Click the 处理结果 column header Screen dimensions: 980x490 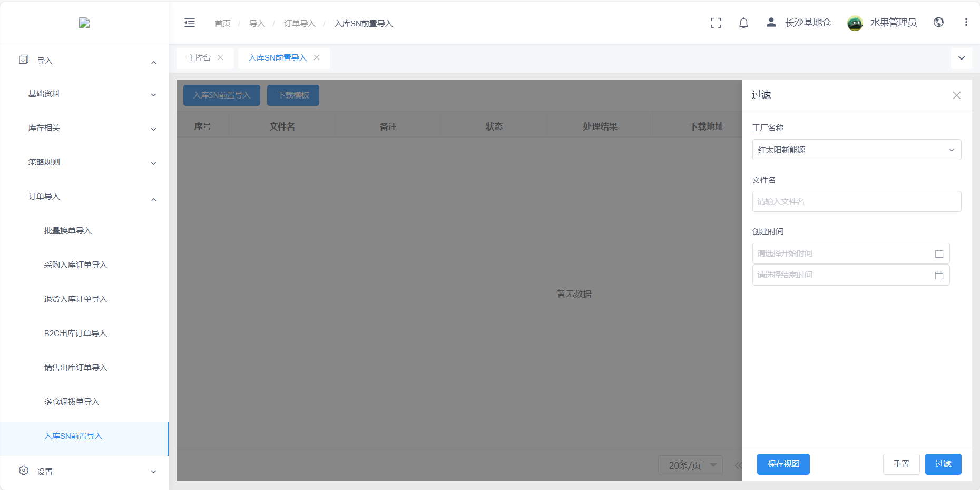(600, 126)
